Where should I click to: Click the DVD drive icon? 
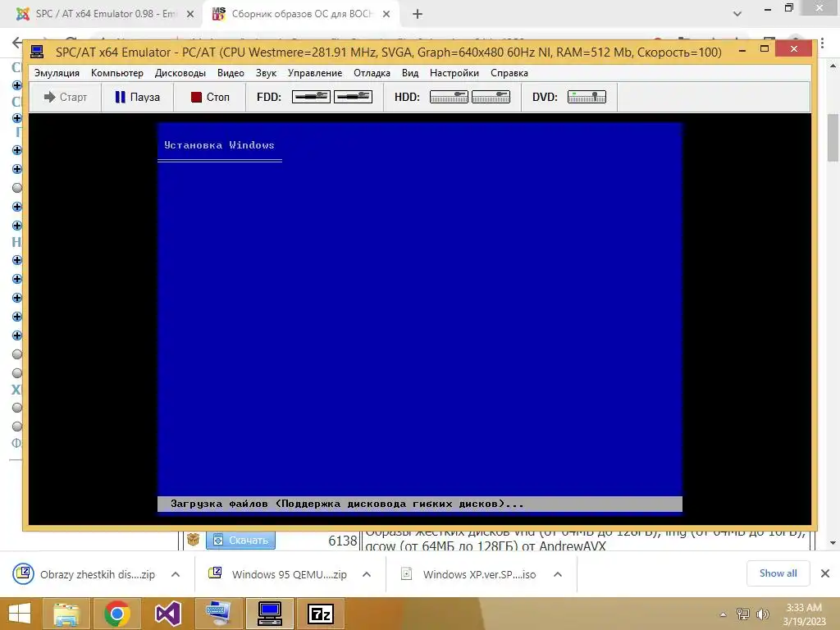(587, 97)
